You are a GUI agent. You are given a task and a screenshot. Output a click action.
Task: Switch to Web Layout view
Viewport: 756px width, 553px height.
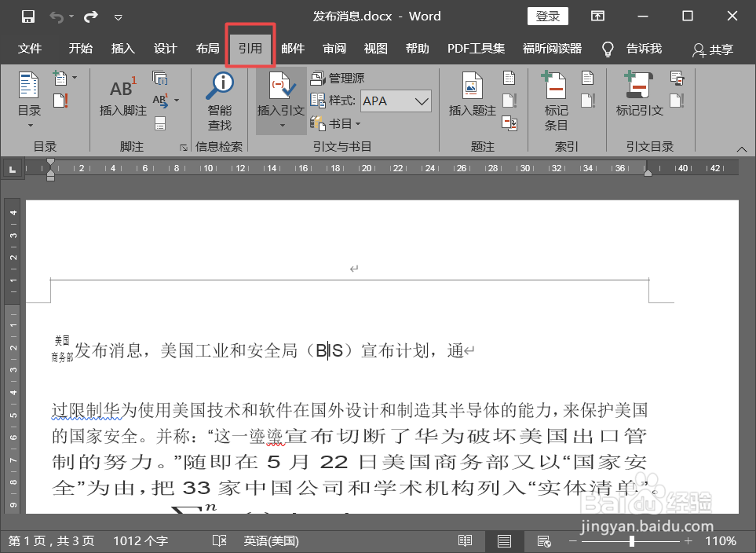544,541
